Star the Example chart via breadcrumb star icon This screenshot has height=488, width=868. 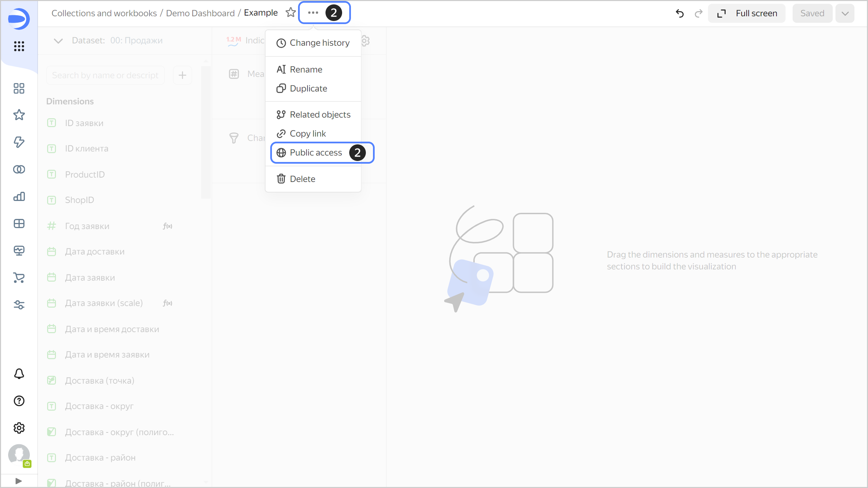click(291, 12)
